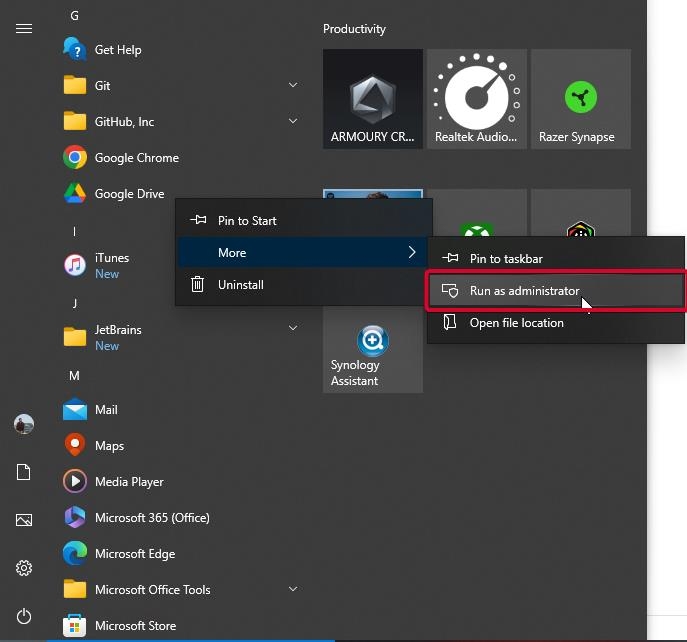
Task: Open the Google Chrome app icon
Action: (74, 157)
